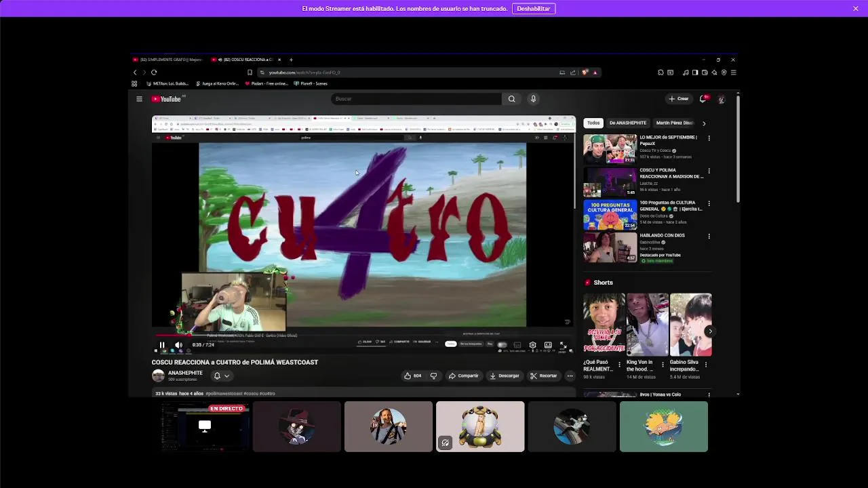Go back with the browser back arrow
The image size is (868, 488).
135,73
